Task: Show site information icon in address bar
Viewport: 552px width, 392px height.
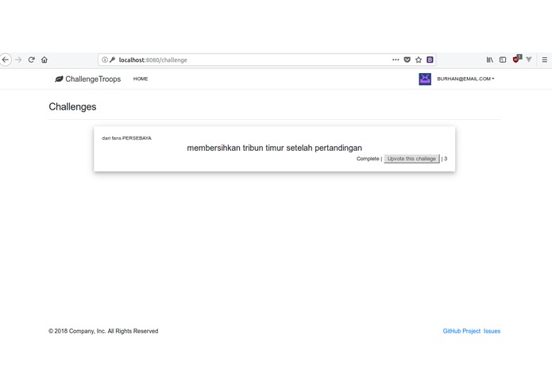Action: (x=105, y=60)
